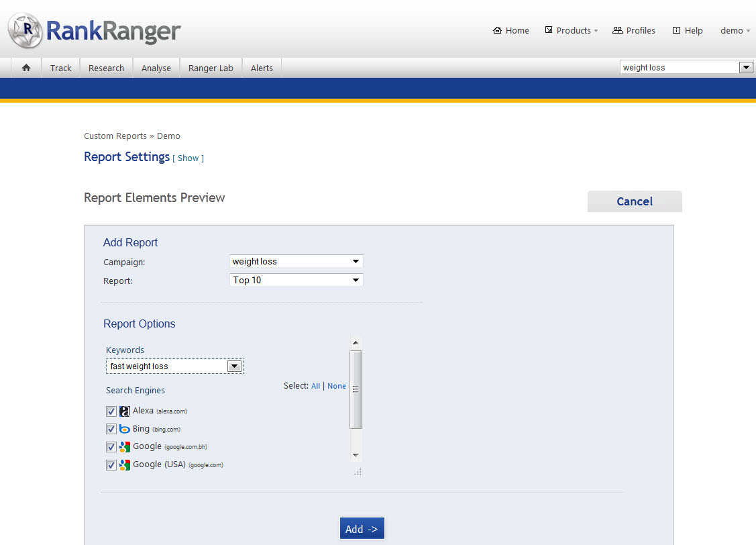Click the home icon in navigation bar
The image size is (756, 545).
[x=26, y=68]
